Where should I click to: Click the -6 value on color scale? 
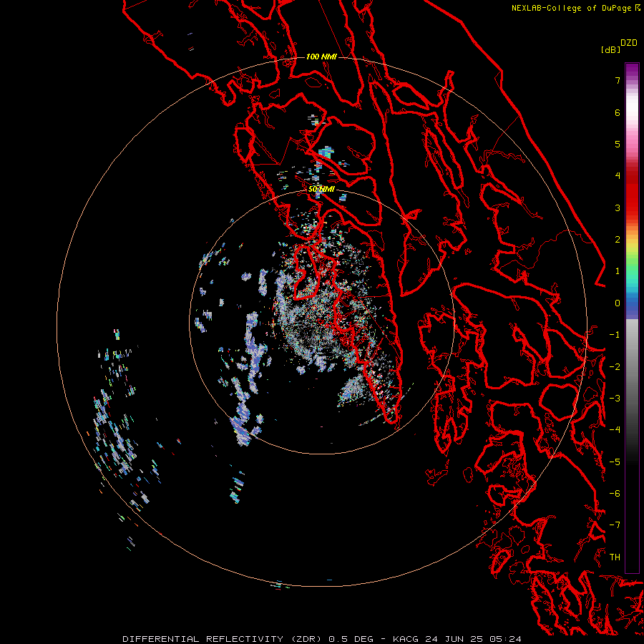(x=615, y=494)
